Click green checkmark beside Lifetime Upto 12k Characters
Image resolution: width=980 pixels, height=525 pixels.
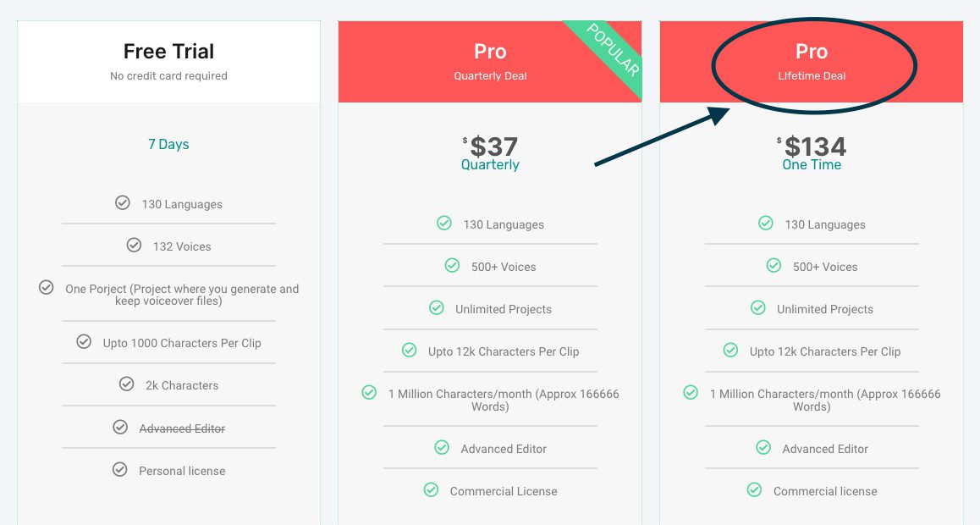coord(730,351)
